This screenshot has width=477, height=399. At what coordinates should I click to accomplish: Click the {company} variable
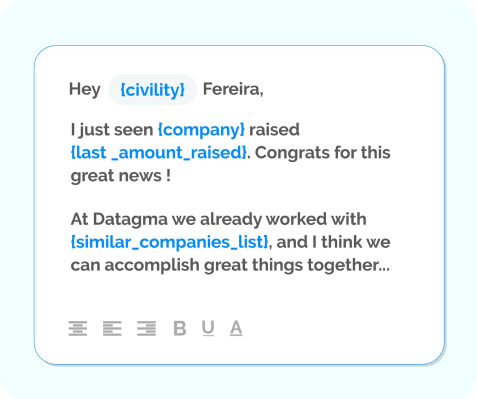201,130
